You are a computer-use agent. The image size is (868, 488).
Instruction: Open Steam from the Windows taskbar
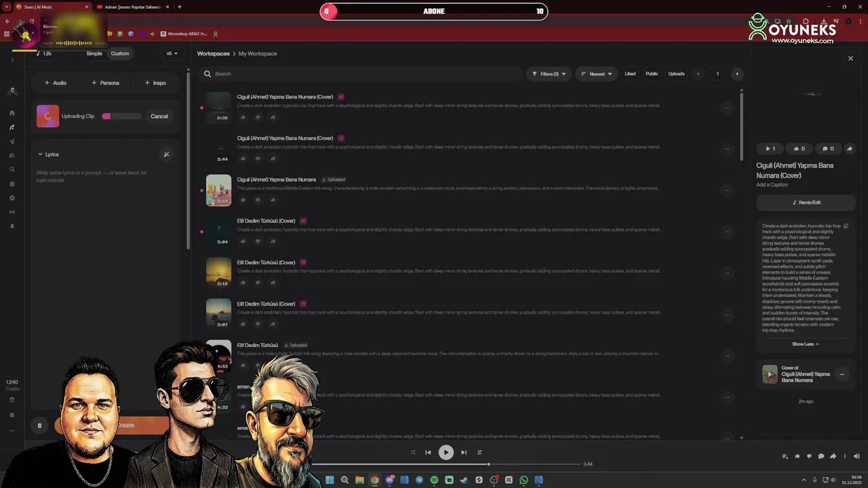(464, 480)
